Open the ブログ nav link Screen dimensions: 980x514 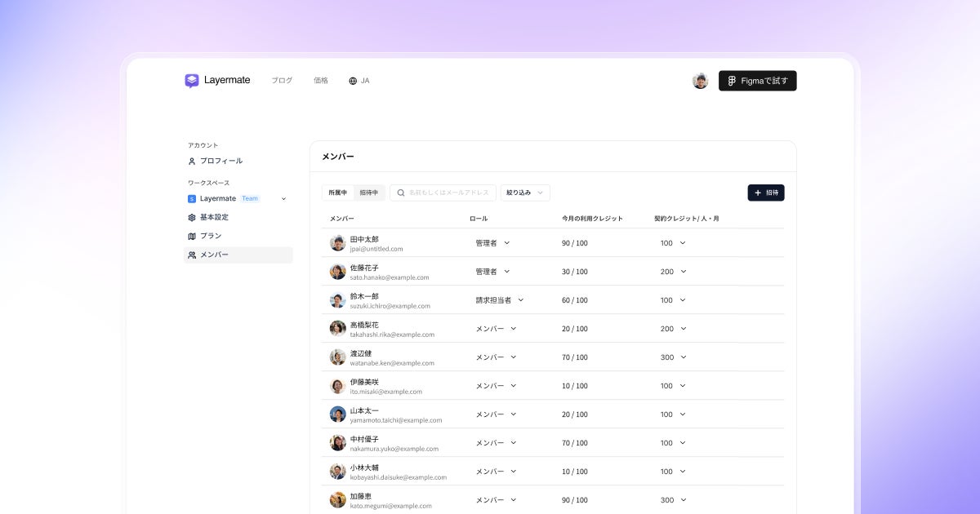click(282, 81)
